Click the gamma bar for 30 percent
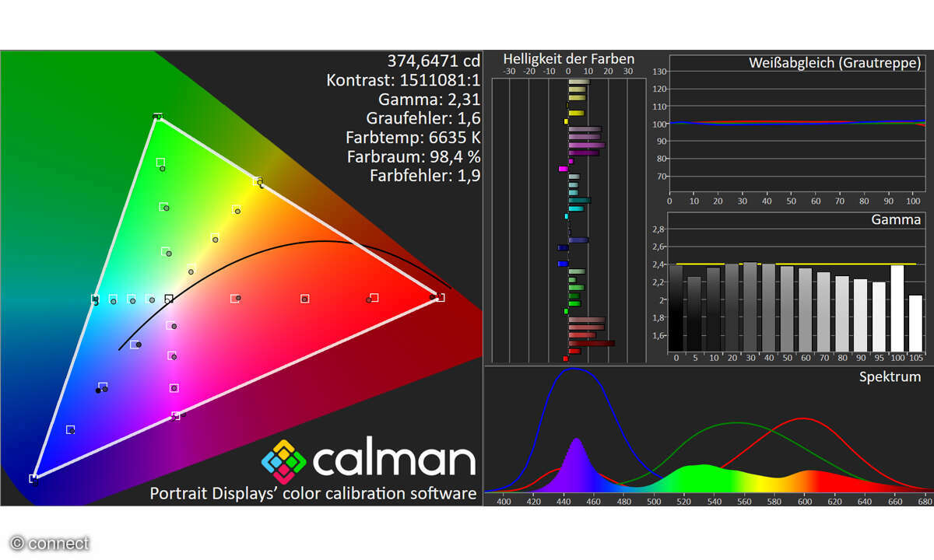 click(750, 306)
